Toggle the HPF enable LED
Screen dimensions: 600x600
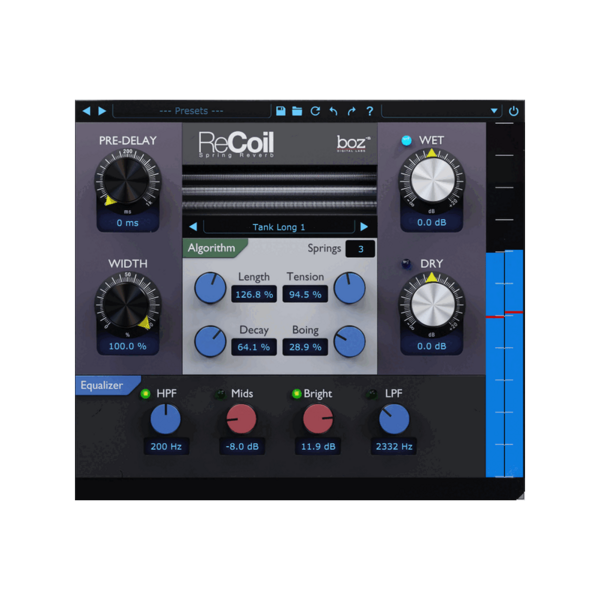tap(145, 393)
